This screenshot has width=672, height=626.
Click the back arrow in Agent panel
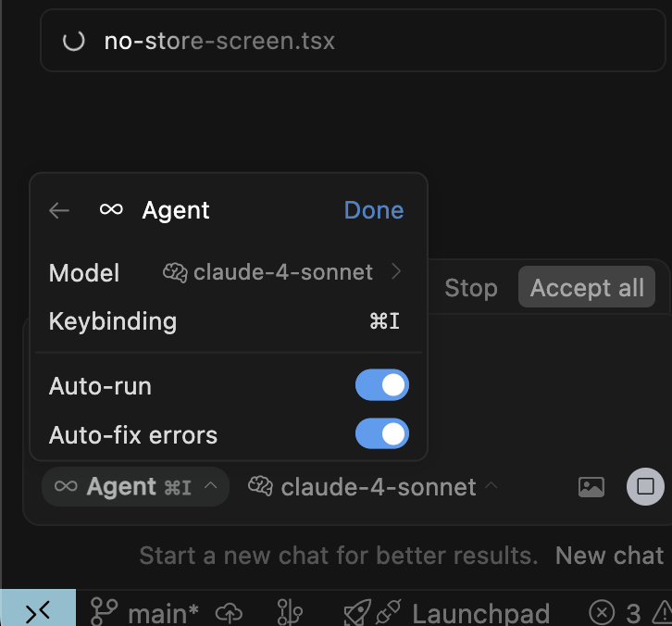coord(59,210)
